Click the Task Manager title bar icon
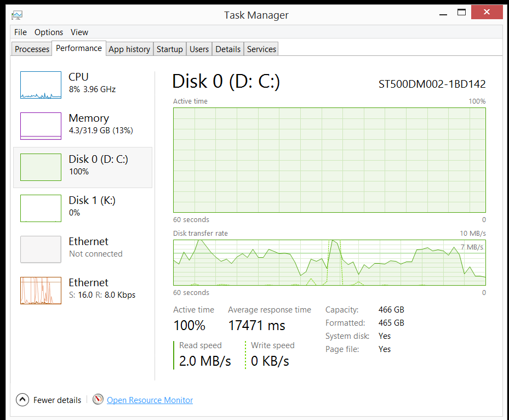This screenshot has height=420, width=509. (17, 15)
